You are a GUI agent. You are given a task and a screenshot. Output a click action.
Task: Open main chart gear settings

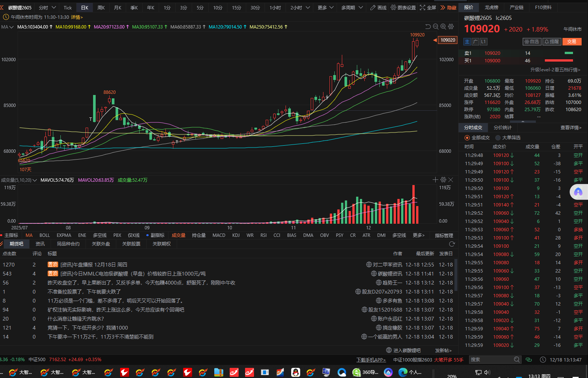pyautogui.click(x=451, y=27)
